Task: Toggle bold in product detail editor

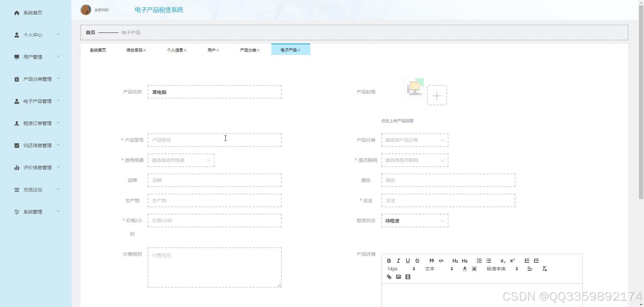Action: point(389,261)
